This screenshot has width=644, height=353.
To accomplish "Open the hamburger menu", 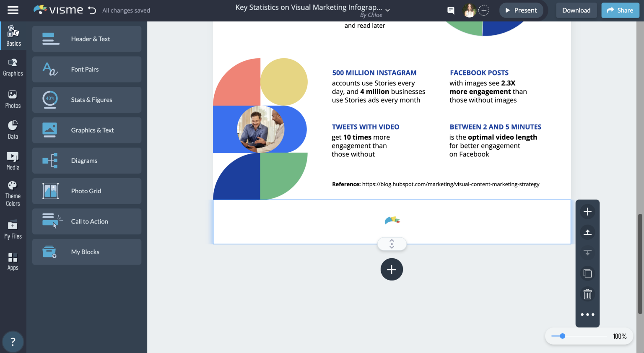I will 13,10.
